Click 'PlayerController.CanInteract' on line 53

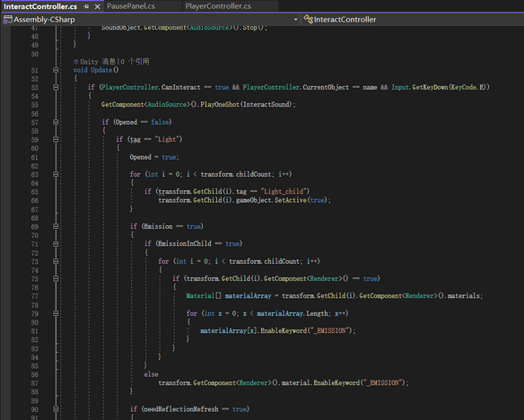(x=151, y=87)
